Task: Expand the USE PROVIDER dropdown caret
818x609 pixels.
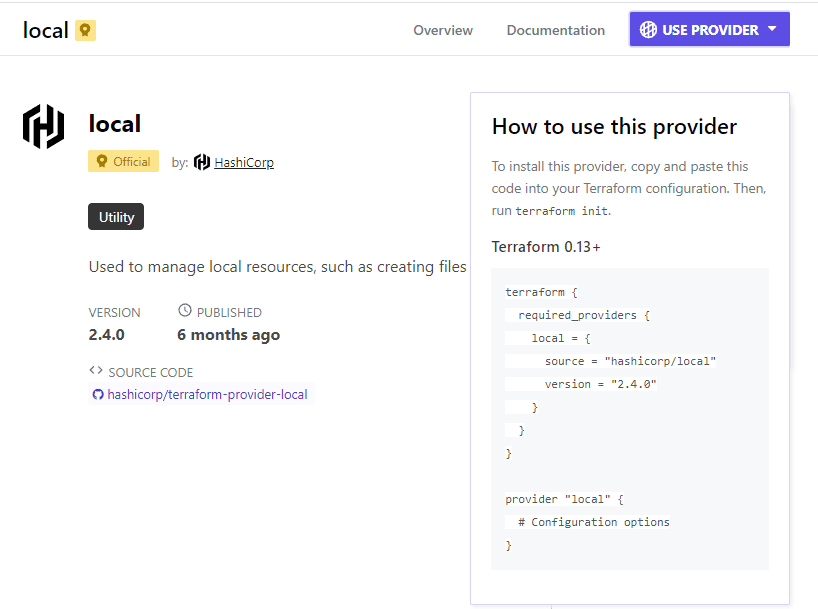Action: [772, 29]
